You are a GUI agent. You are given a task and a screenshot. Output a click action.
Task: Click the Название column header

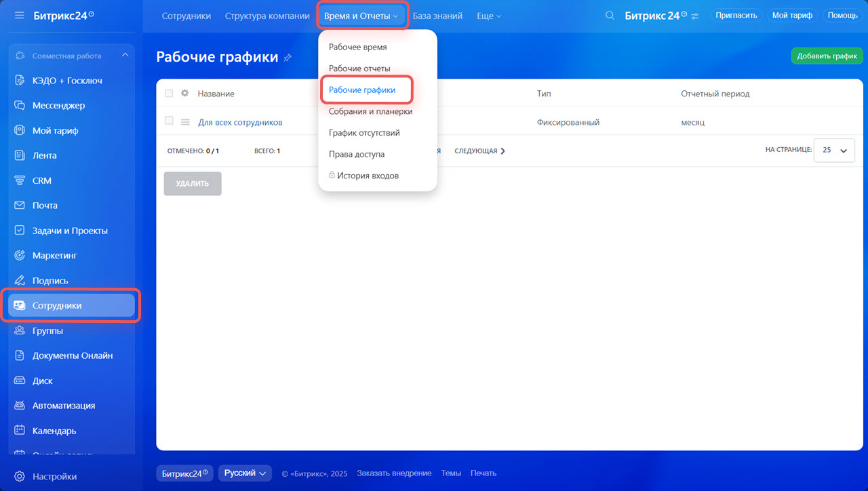click(x=216, y=94)
